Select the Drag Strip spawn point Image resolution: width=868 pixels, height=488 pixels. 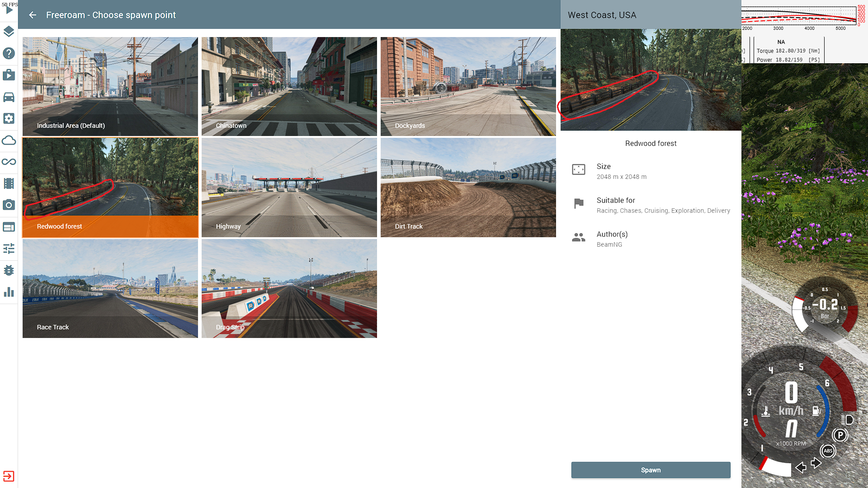point(289,288)
